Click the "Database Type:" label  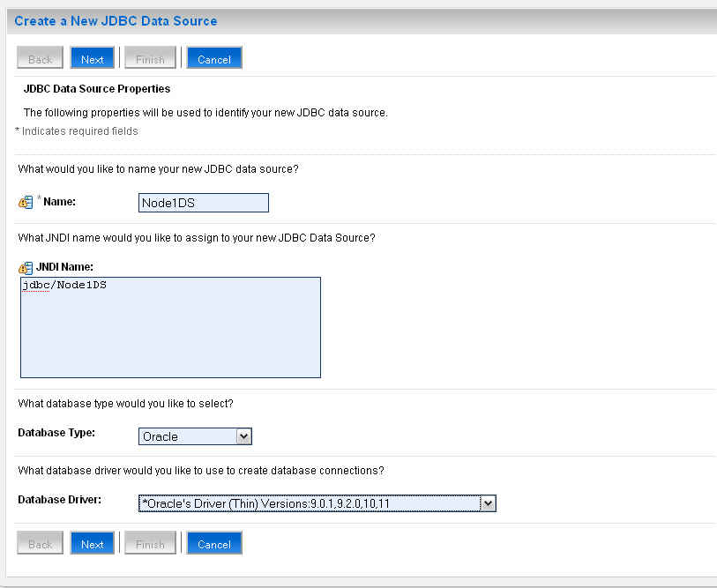tap(56, 433)
